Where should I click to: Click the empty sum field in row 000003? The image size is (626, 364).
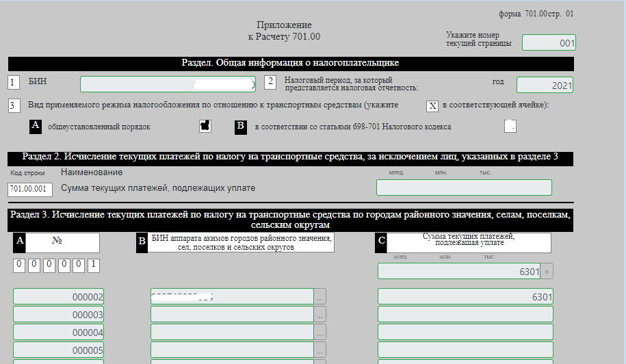pyautogui.click(x=465, y=315)
